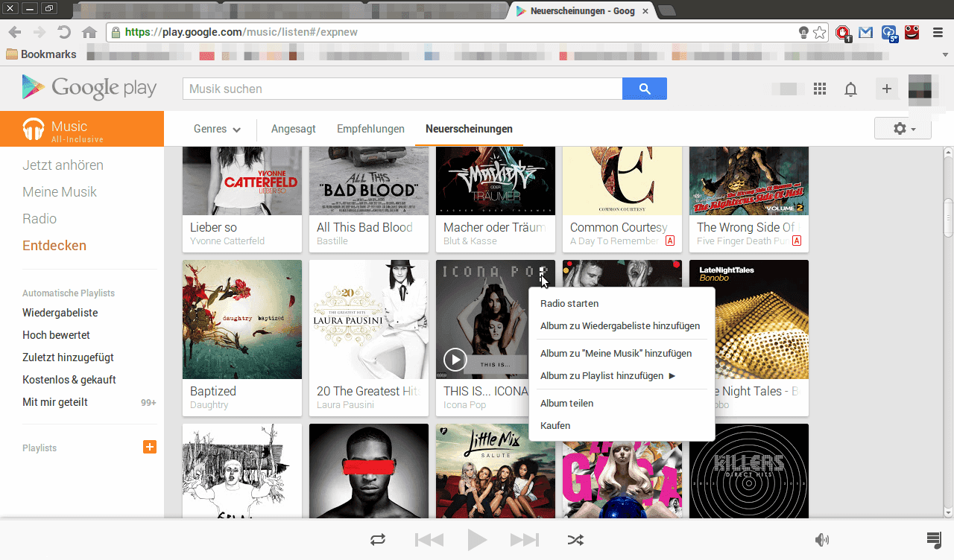The width and height of the screenshot is (954, 560).
Task: Click the browser forward arrow
Action: [x=40, y=32]
